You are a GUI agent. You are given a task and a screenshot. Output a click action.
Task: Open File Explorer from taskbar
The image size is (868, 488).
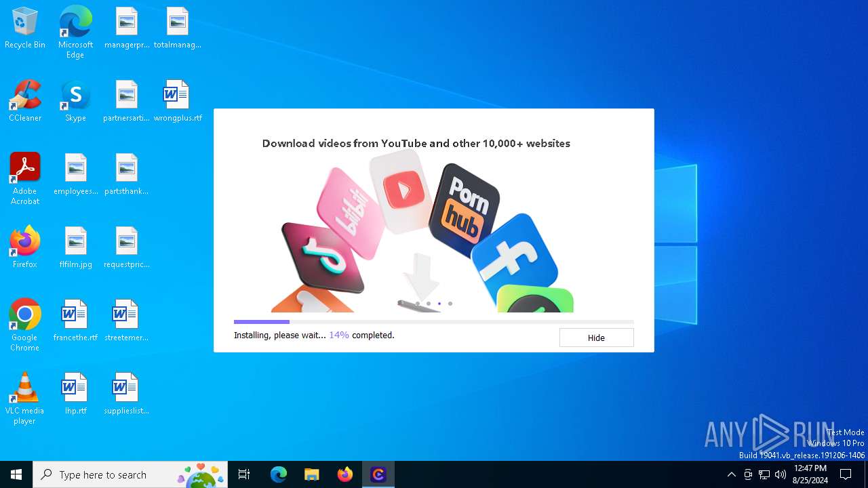pos(312,474)
